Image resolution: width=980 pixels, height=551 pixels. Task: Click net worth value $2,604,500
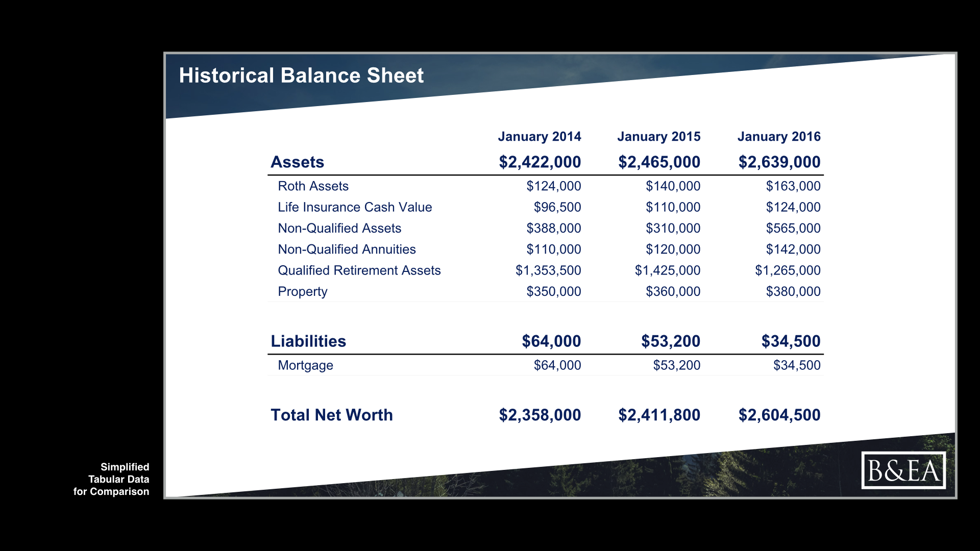click(x=779, y=415)
